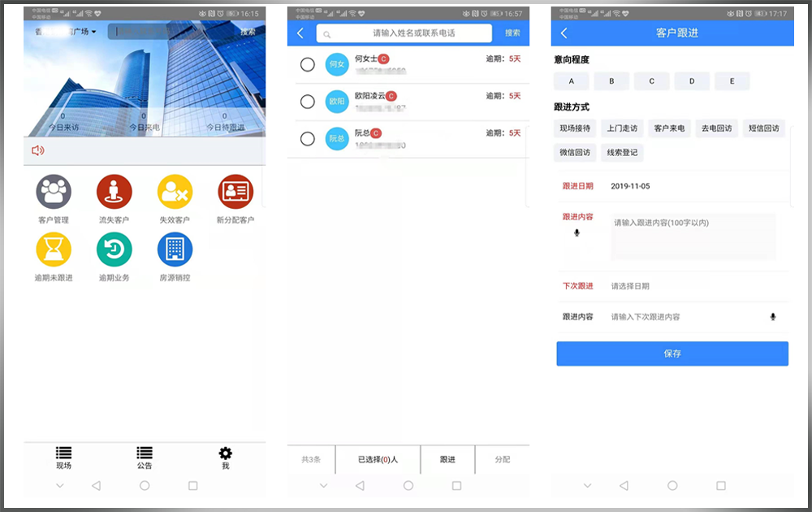Open 新分配客户 newly assigned customers icon
The width and height of the screenshot is (812, 512).
click(235, 193)
